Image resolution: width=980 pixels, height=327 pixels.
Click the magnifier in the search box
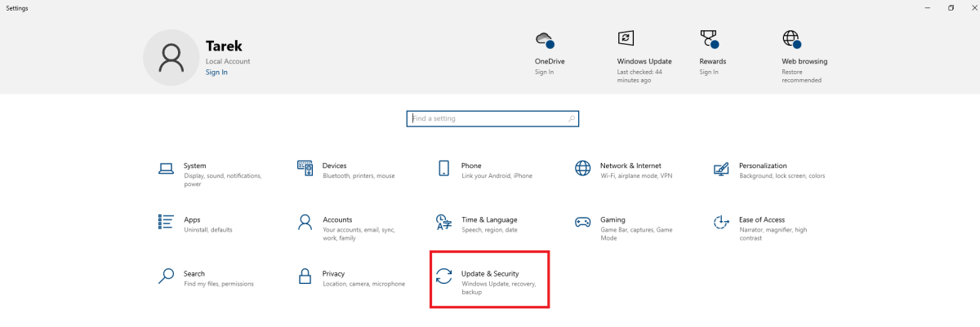[x=572, y=119]
